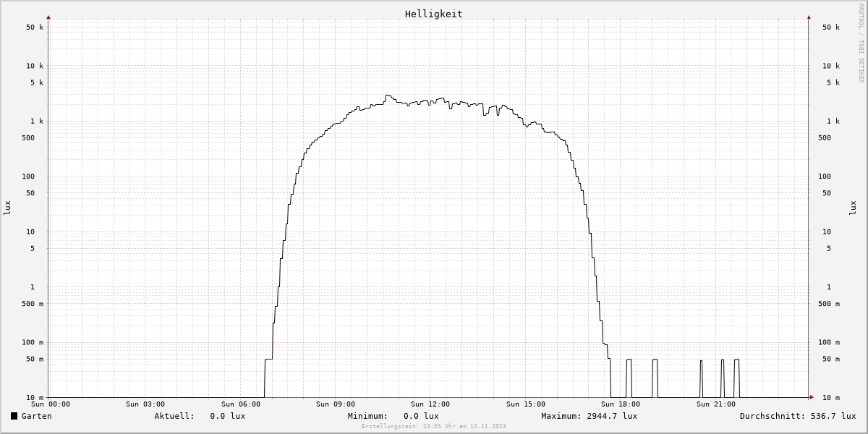Screen dimensions: 868x434
Task: Click the "Aktuell:" label in the legend
Action: click(x=174, y=416)
